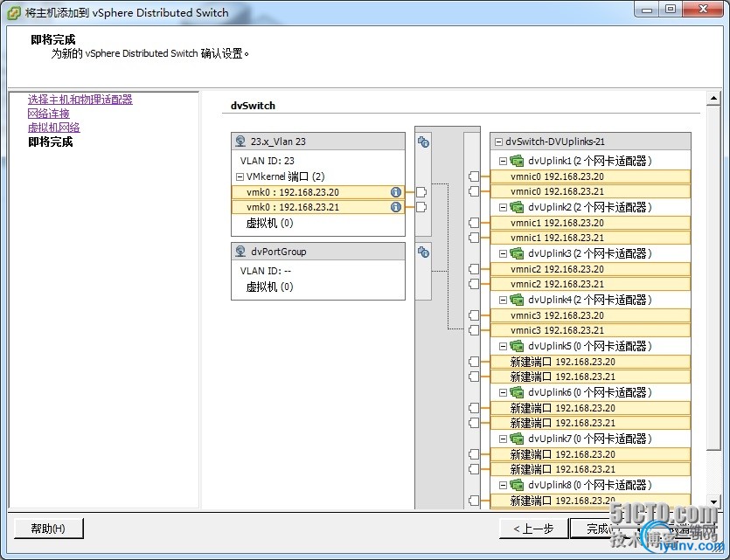The width and height of the screenshot is (730, 560).
Task: Go to 网络连接 step
Action: (48, 114)
